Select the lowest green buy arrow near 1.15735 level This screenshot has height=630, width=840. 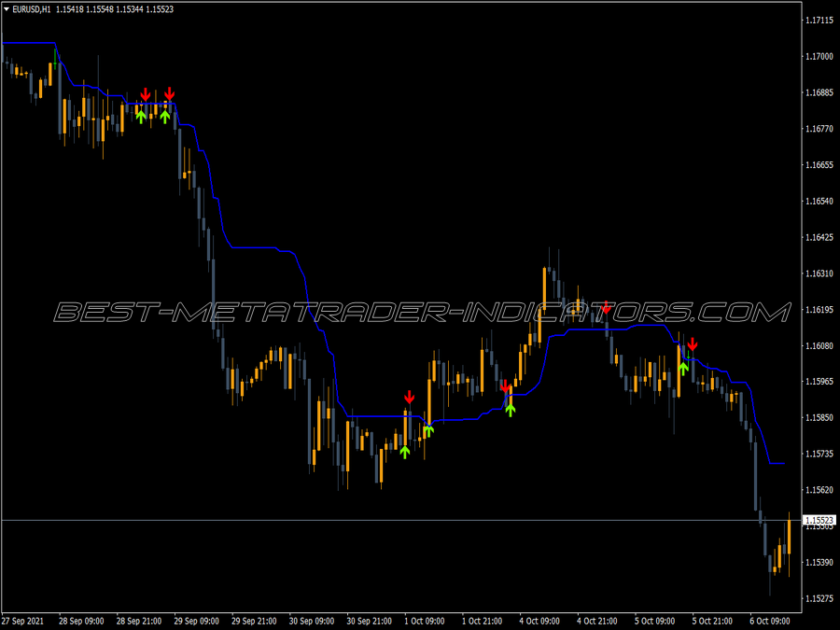(405, 452)
